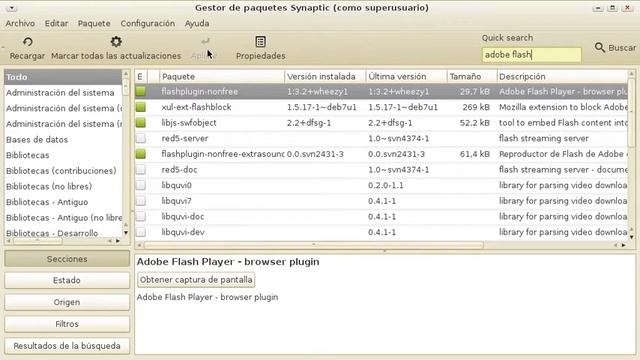Sort by Versión instalada column header
This screenshot has width=640, height=360.
point(325,76)
